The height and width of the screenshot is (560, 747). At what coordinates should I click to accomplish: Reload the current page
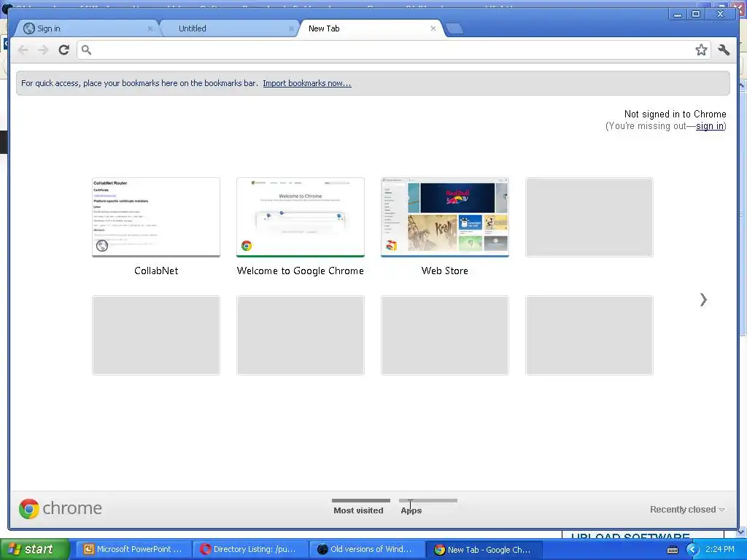pos(64,50)
